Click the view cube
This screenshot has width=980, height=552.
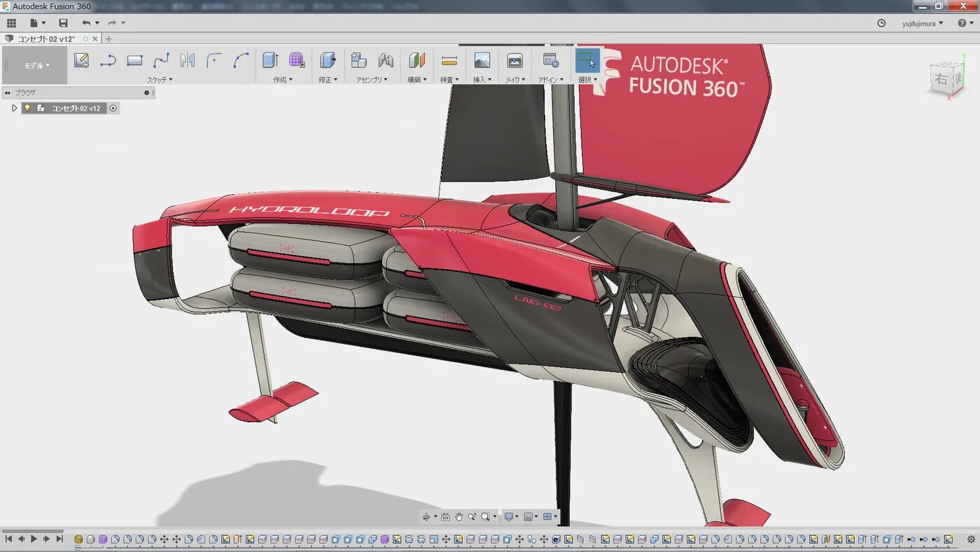coord(948,78)
